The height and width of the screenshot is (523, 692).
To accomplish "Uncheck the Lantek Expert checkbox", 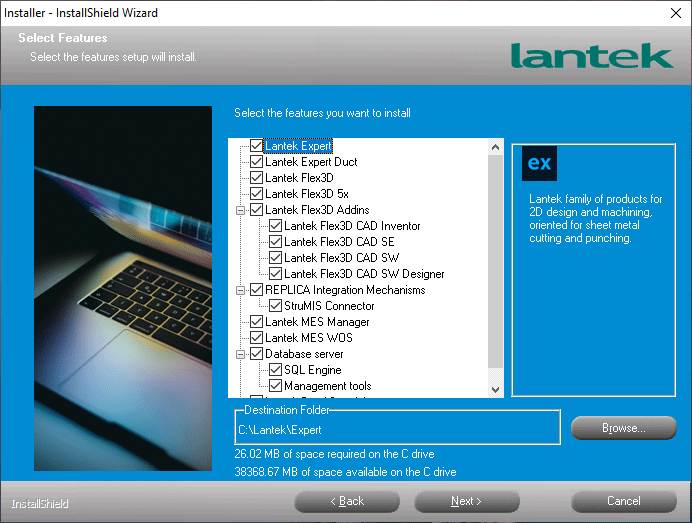I will [256, 146].
